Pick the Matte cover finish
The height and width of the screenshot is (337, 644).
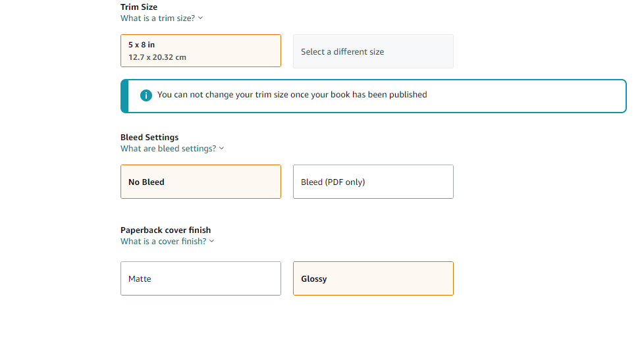click(201, 278)
